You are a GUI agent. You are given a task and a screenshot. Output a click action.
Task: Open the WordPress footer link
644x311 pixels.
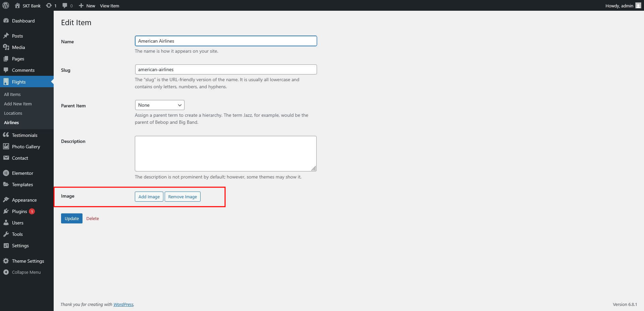(x=123, y=304)
